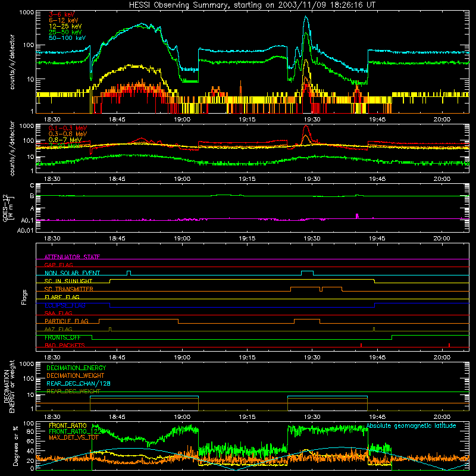Image resolution: width=476 pixels, height=476 pixels.
Task: Click the BAD_PACKETS red tick near 20:01
Action: coord(449,345)
